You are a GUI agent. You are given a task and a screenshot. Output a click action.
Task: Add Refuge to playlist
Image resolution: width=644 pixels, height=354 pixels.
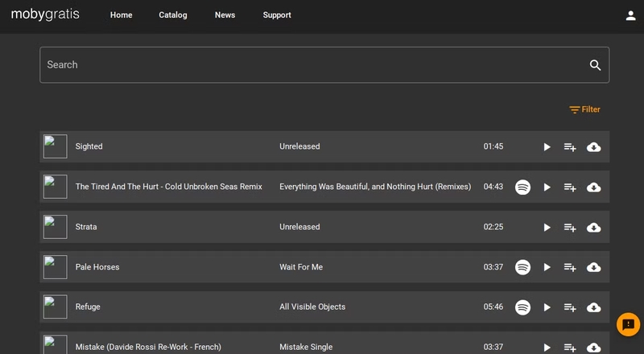pyautogui.click(x=570, y=307)
